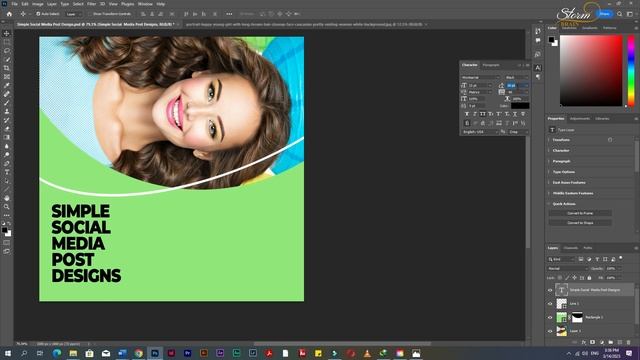Select the Rectangular Marquee tool
This screenshot has width=640, height=360.
pyautogui.click(x=7, y=42)
